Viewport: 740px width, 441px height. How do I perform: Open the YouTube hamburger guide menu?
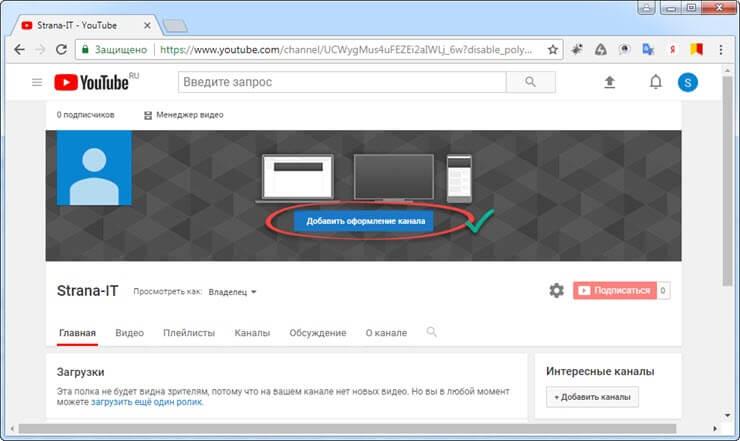coord(37,83)
